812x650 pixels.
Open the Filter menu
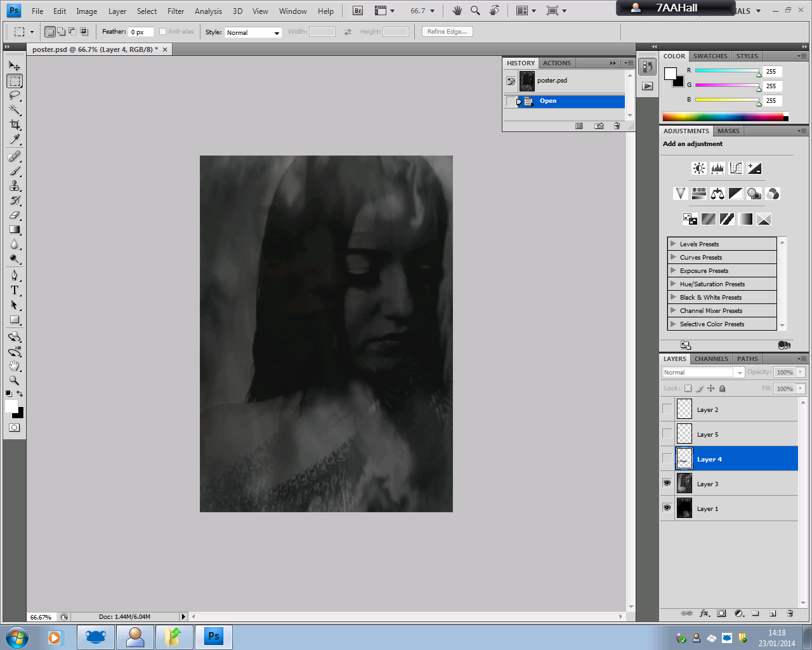coord(176,11)
